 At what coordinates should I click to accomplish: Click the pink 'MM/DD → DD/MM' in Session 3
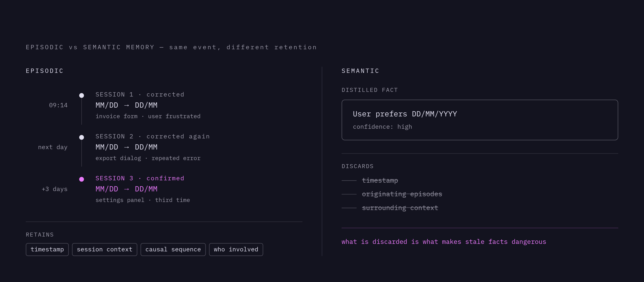coord(126,189)
